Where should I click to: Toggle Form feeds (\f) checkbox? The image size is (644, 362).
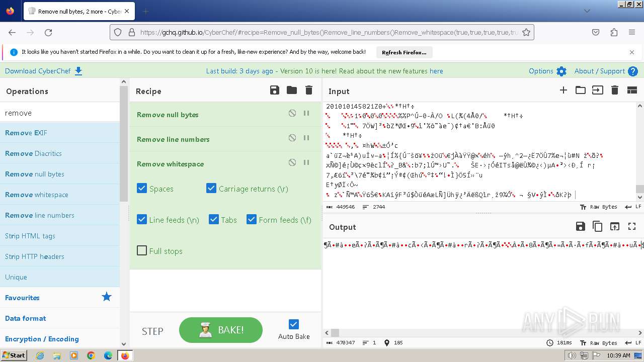click(x=252, y=220)
